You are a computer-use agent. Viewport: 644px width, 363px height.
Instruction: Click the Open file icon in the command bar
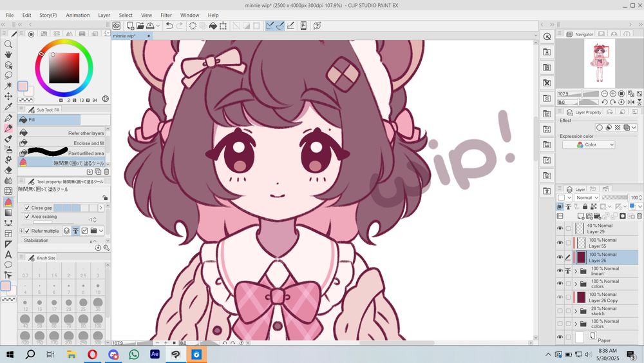pyautogui.click(x=140, y=26)
